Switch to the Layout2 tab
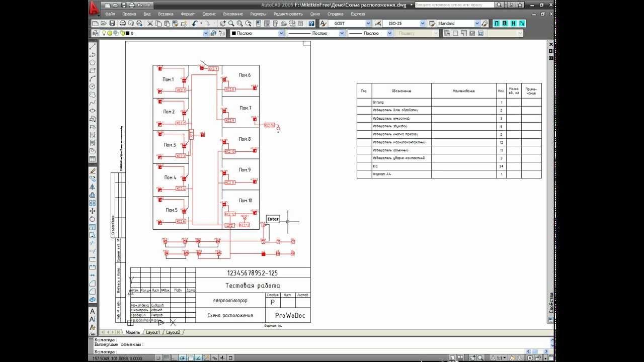 pos(173,332)
